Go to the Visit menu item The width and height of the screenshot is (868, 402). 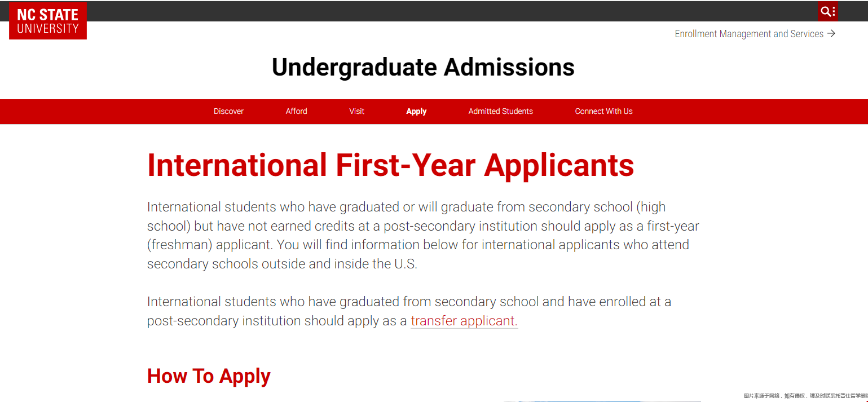(x=356, y=112)
